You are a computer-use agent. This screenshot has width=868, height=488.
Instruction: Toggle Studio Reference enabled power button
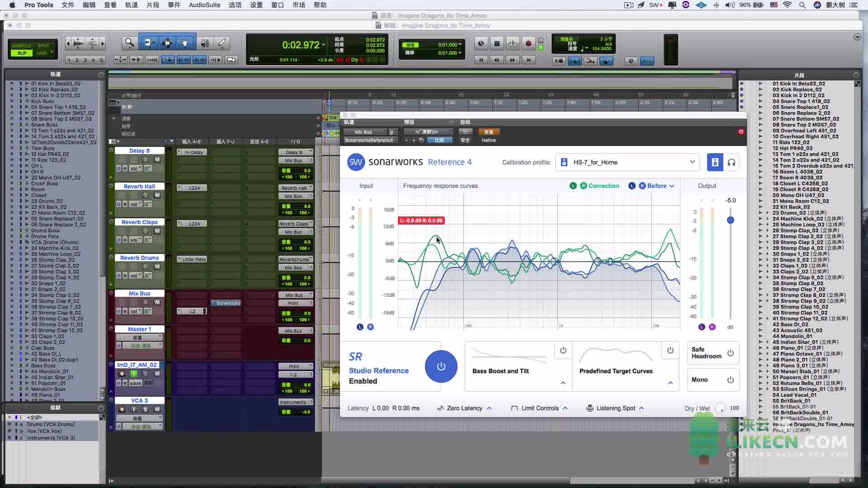[x=441, y=366]
